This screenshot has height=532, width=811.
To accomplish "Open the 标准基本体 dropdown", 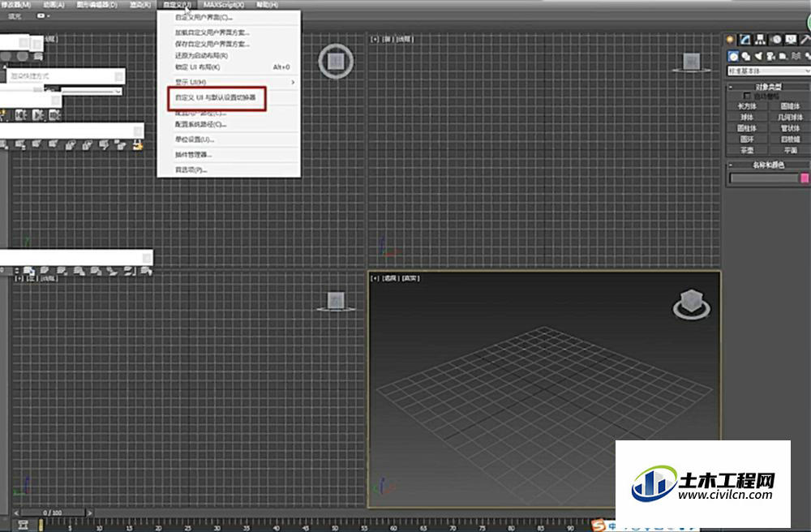I will click(x=769, y=71).
